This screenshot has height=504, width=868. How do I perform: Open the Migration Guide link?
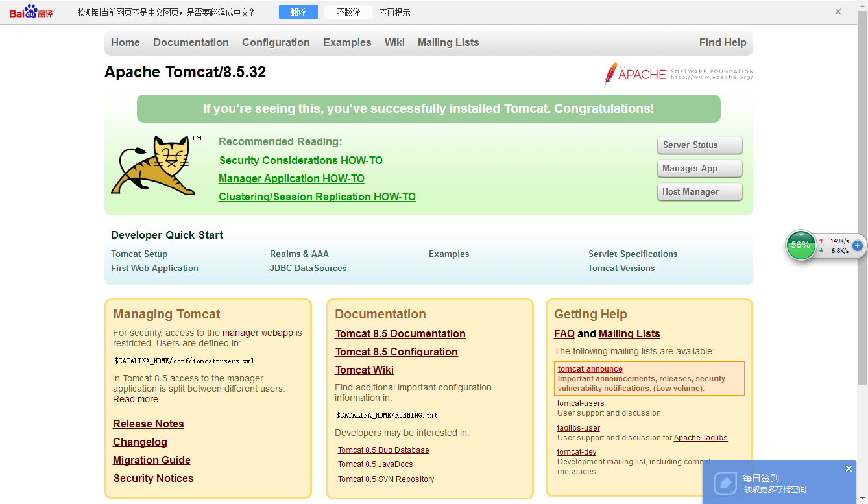(x=152, y=460)
